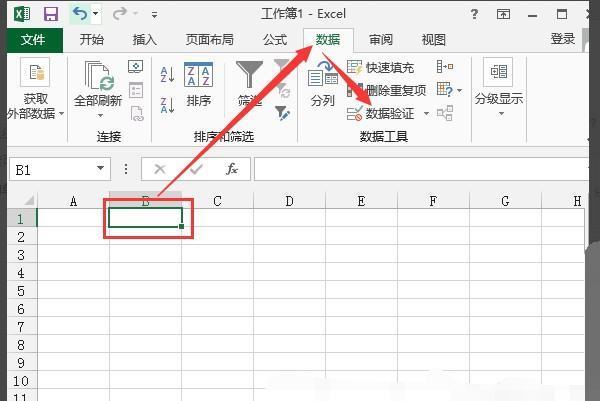Screen dimensions: 600x401
Task: Open the 排序 sort dialog button
Action: tap(198, 85)
